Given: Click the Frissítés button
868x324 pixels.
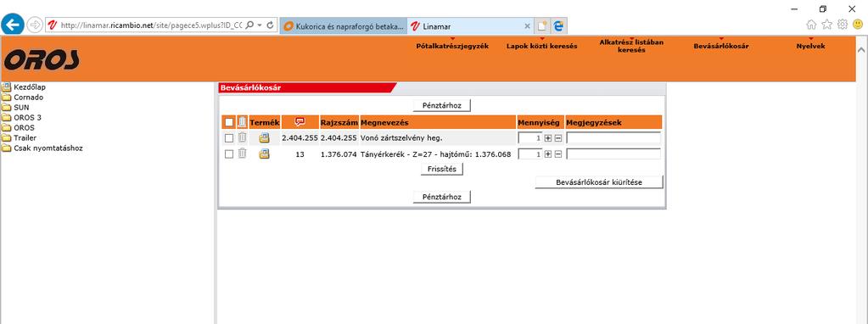Looking at the screenshot, I should (x=442, y=169).
